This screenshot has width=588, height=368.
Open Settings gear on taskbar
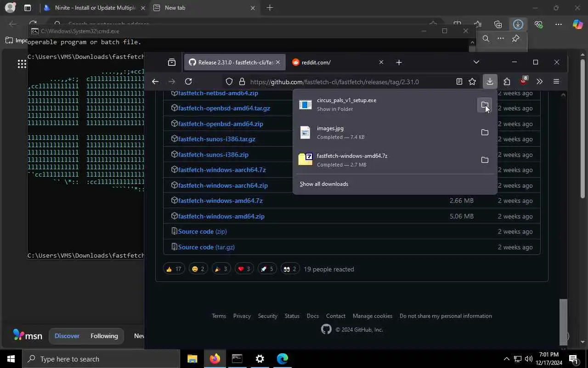click(260, 359)
